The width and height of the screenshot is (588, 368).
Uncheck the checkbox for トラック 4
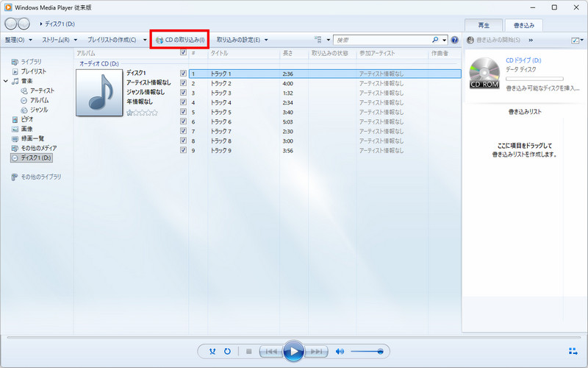point(183,102)
